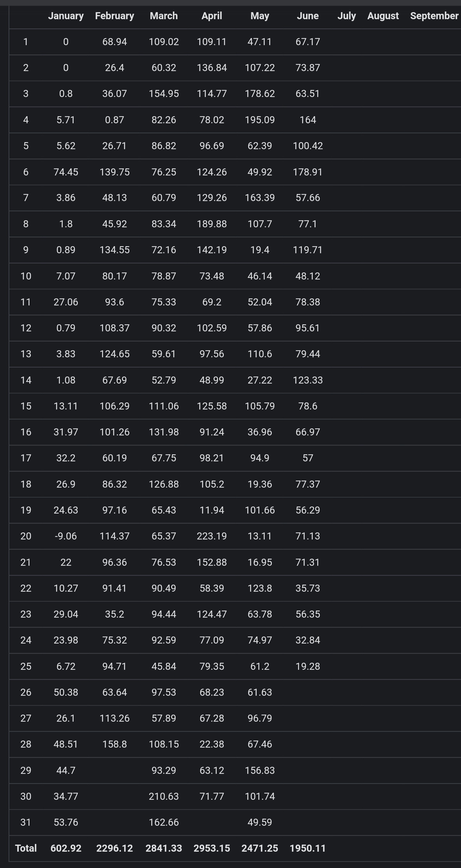Select row number 15

(26, 406)
